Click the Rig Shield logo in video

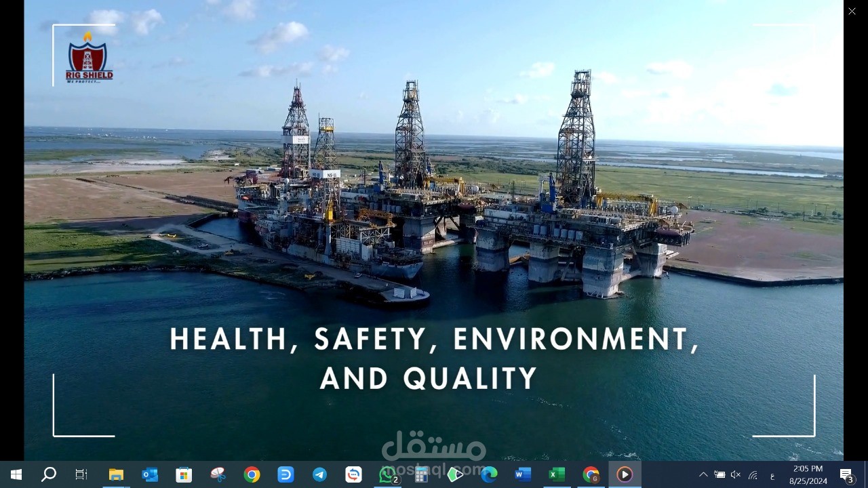(x=89, y=57)
